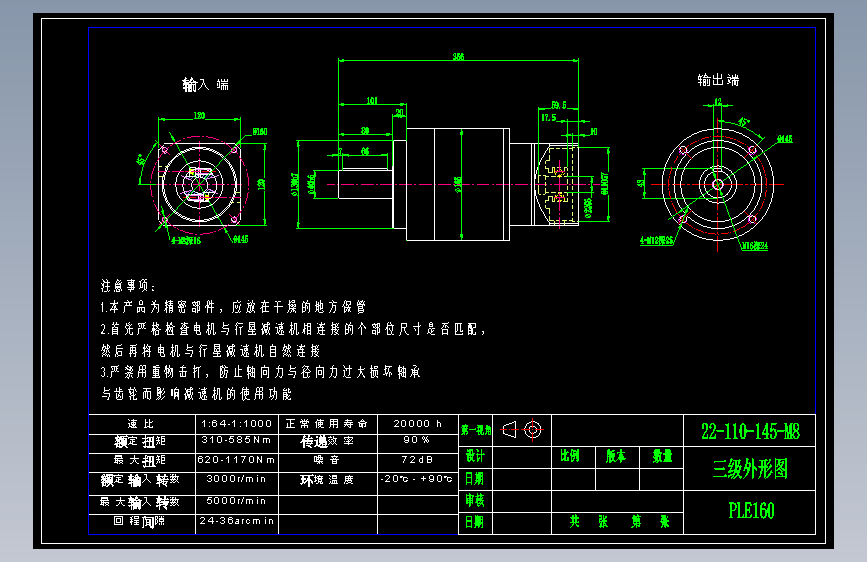Select note line '与齿轮而影响减速机的使用功能'
This screenshot has height=562, width=867.
(x=196, y=393)
